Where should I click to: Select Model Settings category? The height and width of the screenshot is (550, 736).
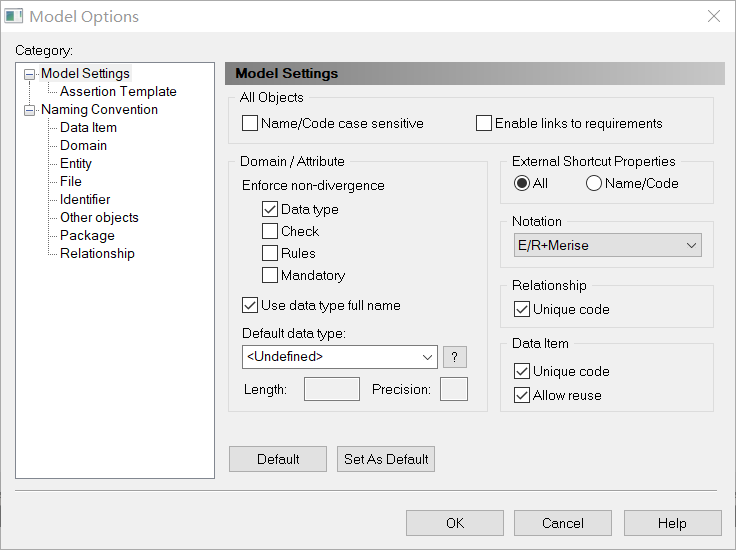85,74
